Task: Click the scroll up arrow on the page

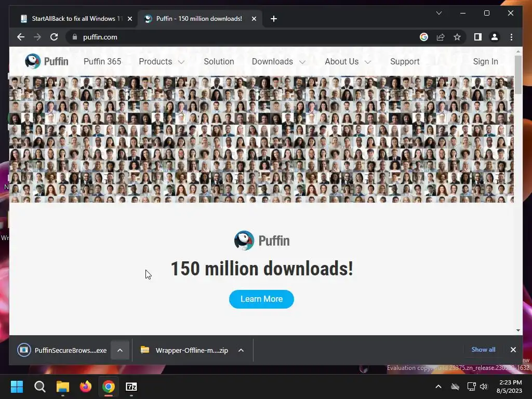Action: coord(518,51)
